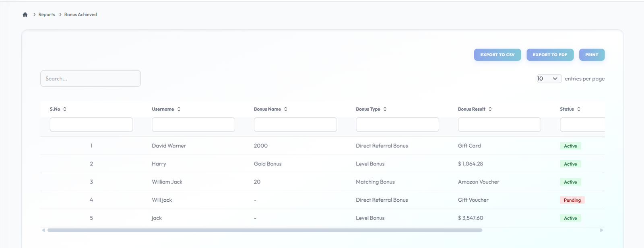The width and height of the screenshot is (644, 248).
Task: Click Gift Card result cell
Action: [469, 146]
